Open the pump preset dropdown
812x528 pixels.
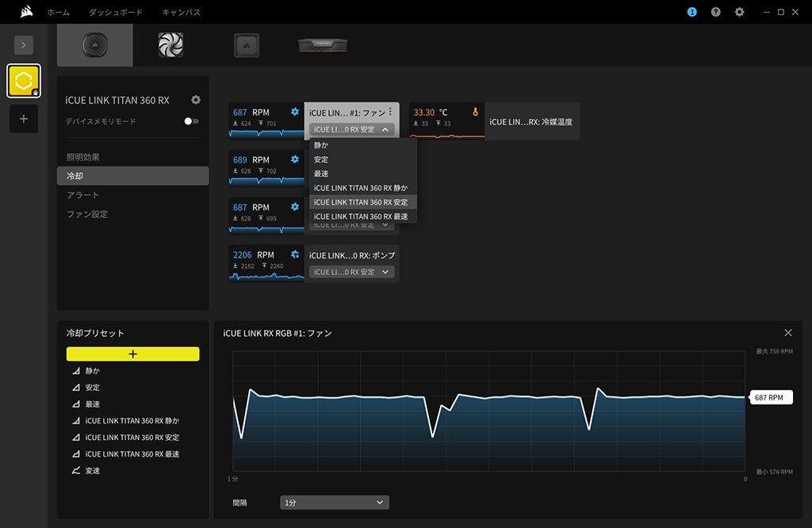click(x=351, y=272)
